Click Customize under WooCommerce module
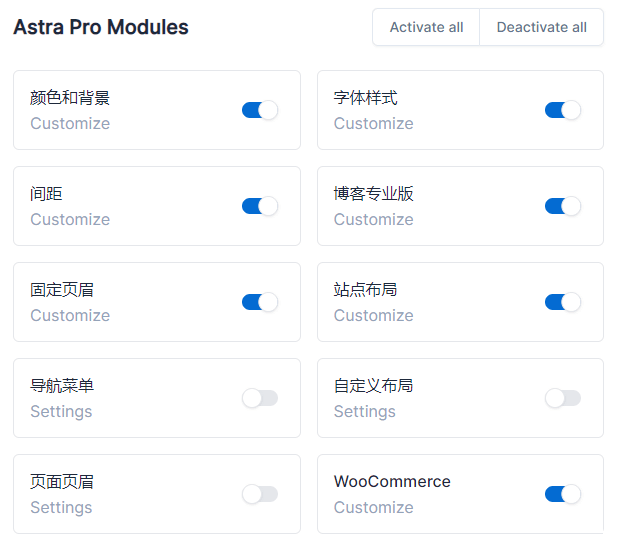The width and height of the screenshot is (618, 546). pyautogui.click(x=373, y=508)
